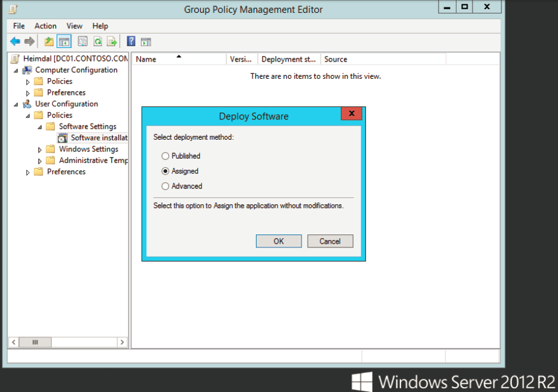
Task: Click the Up one level folder icon
Action: pos(49,42)
